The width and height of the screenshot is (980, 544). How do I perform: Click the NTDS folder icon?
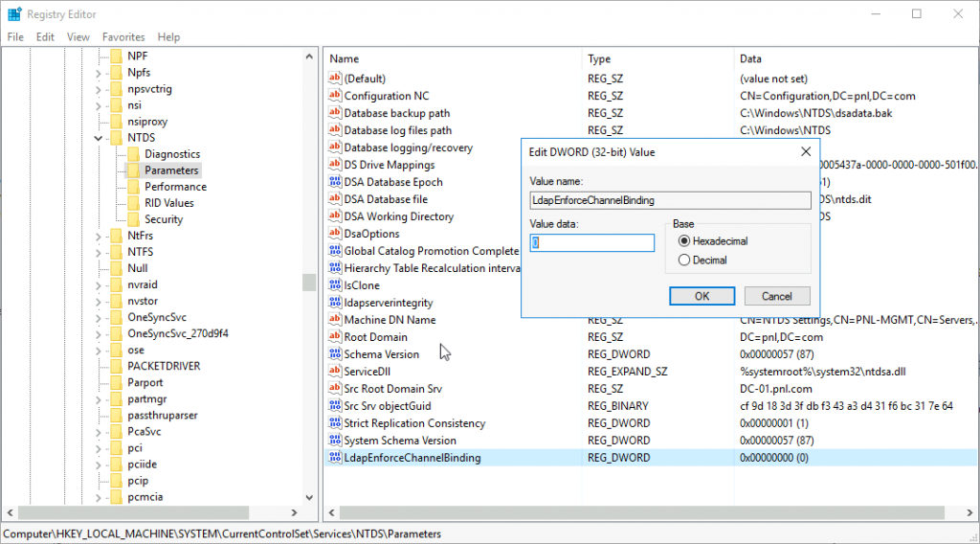[x=116, y=138]
